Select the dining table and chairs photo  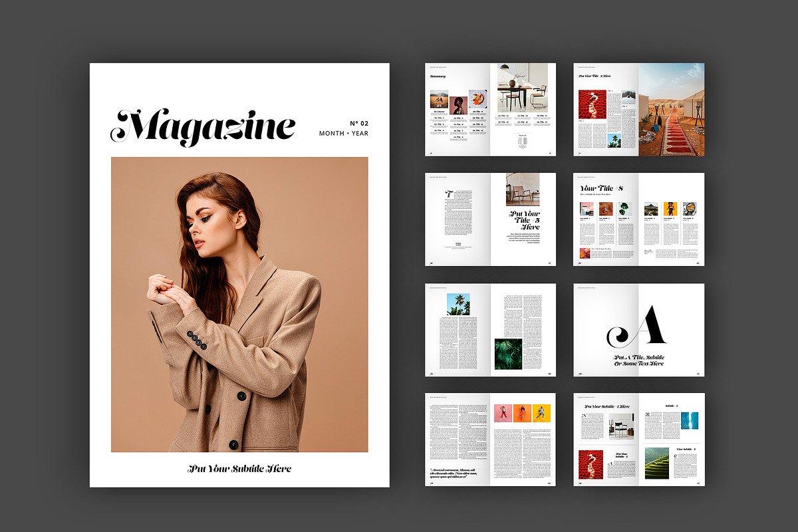point(523,88)
